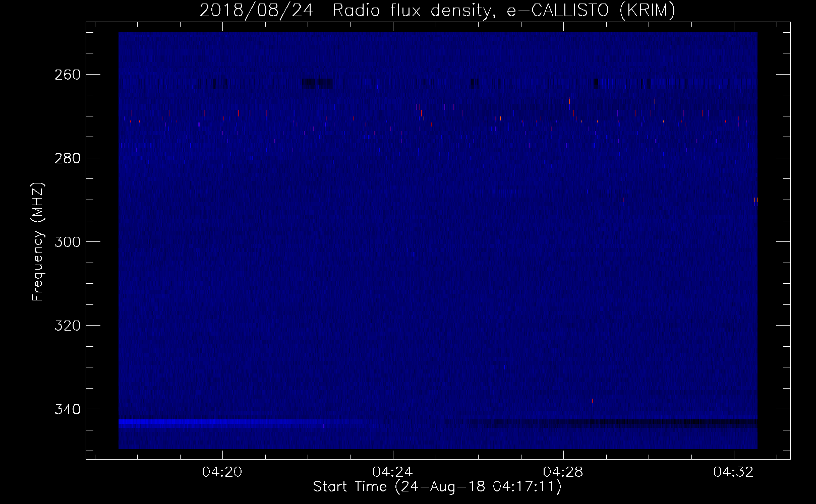Click the 340 frequency tick label
Image resolution: width=816 pixels, height=504 pixels.
[x=68, y=409]
